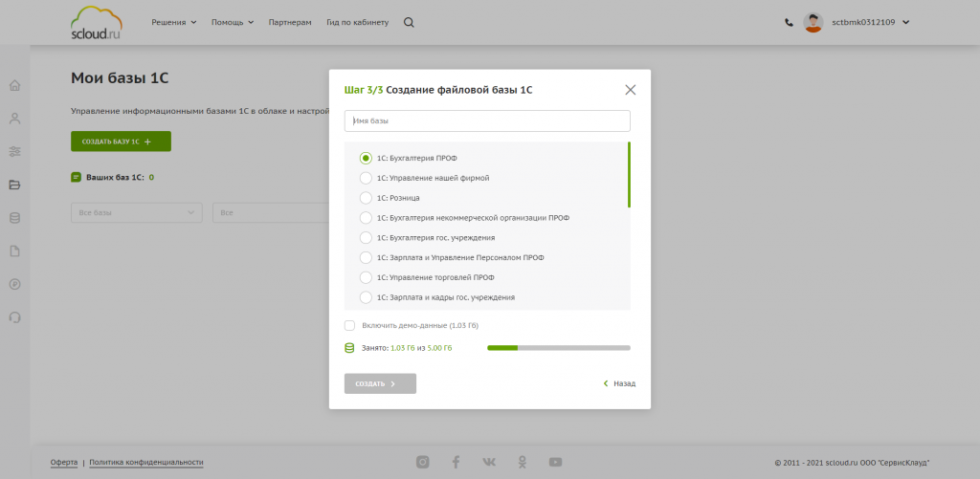Open the Все filter dropdown
The image size is (980, 479).
[271, 213]
